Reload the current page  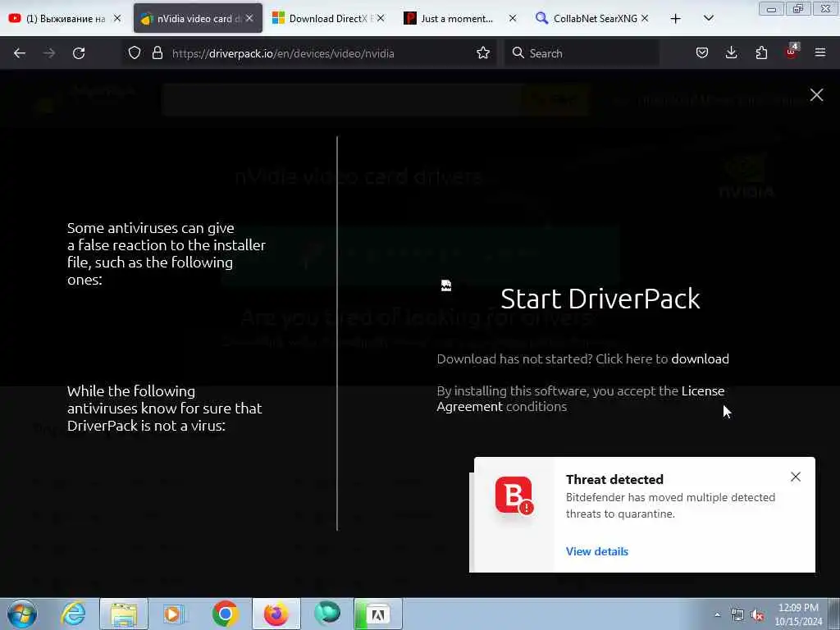(79, 53)
